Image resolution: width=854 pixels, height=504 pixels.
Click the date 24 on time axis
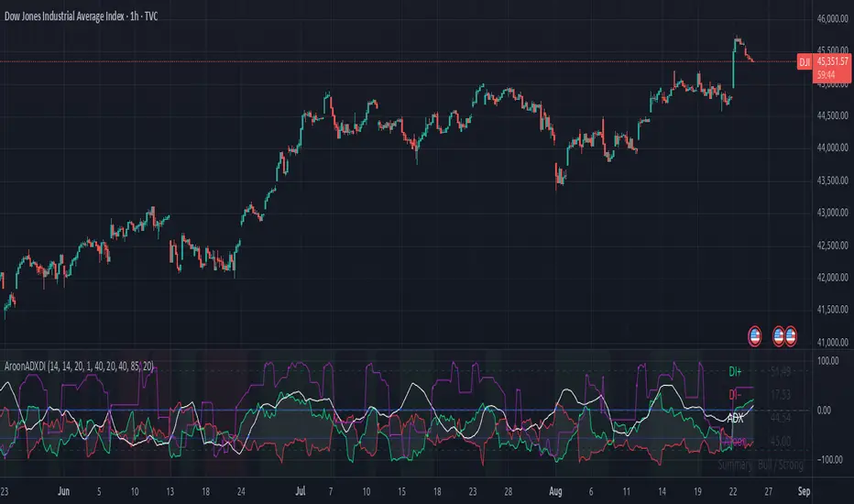(x=241, y=491)
